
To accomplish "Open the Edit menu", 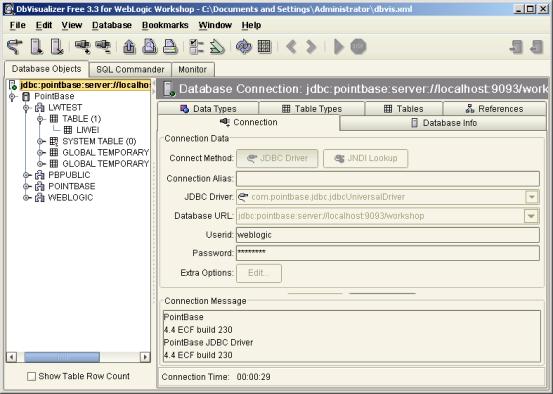I will (x=44, y=25).
